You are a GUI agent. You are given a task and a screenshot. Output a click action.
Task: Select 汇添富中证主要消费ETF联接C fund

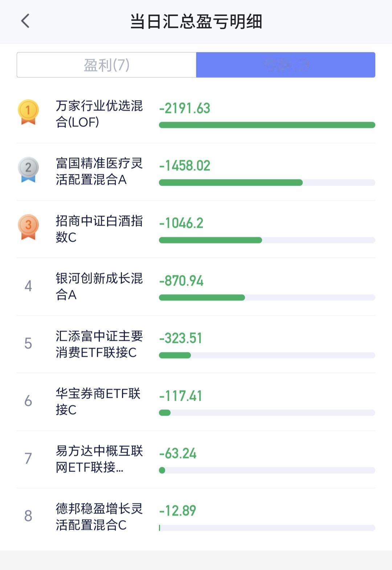point(196,344)
